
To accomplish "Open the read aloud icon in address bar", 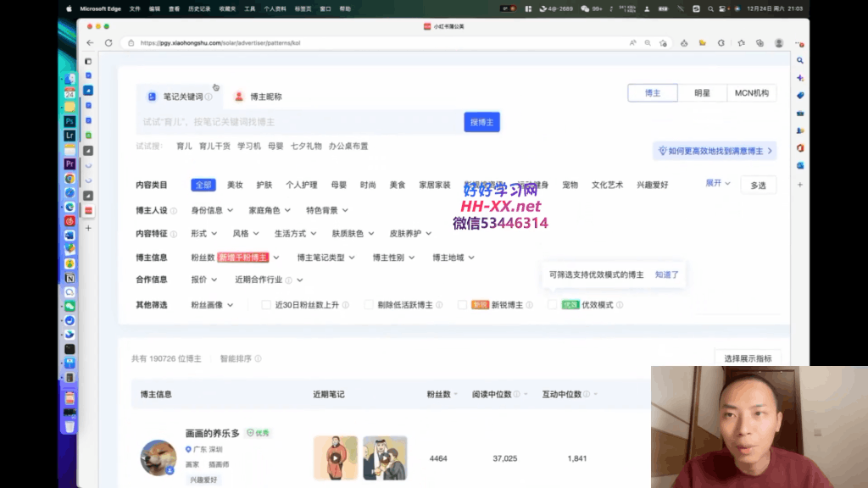I will tap(632, 42).
